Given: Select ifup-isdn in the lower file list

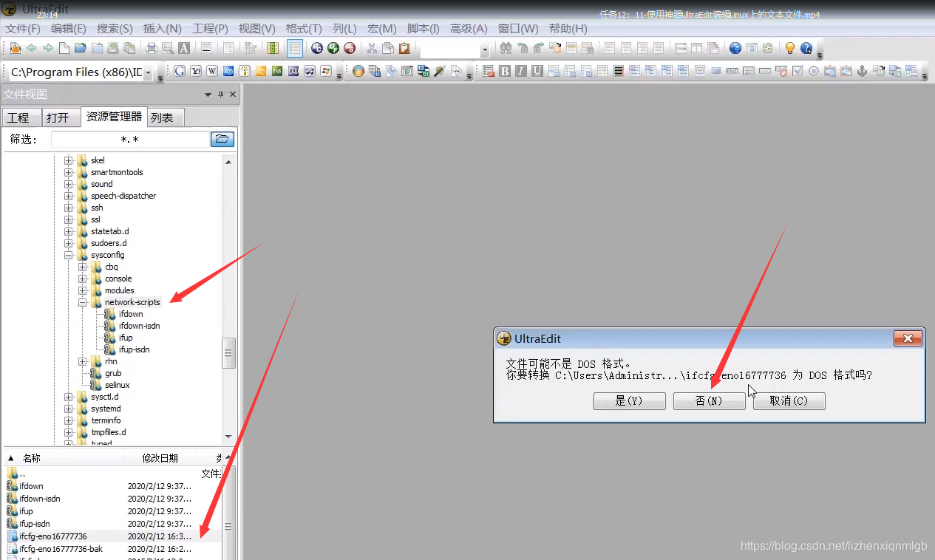Looking at the screenshot, I should click(35, 524).
